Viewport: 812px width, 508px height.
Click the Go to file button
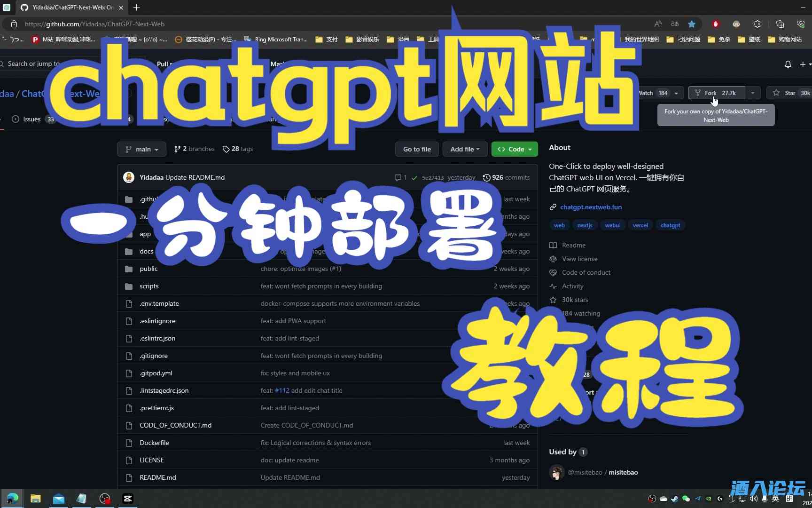pyautogui.click(x=417, y=149)
